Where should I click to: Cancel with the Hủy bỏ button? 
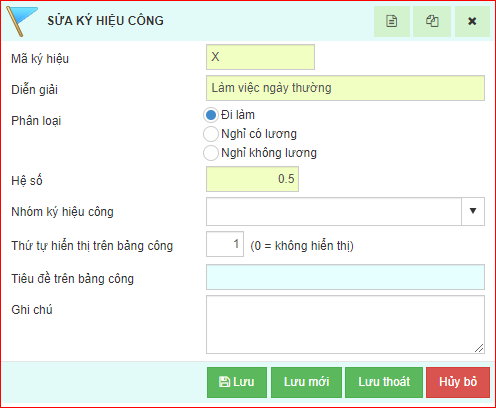click(x=458, y=382)
